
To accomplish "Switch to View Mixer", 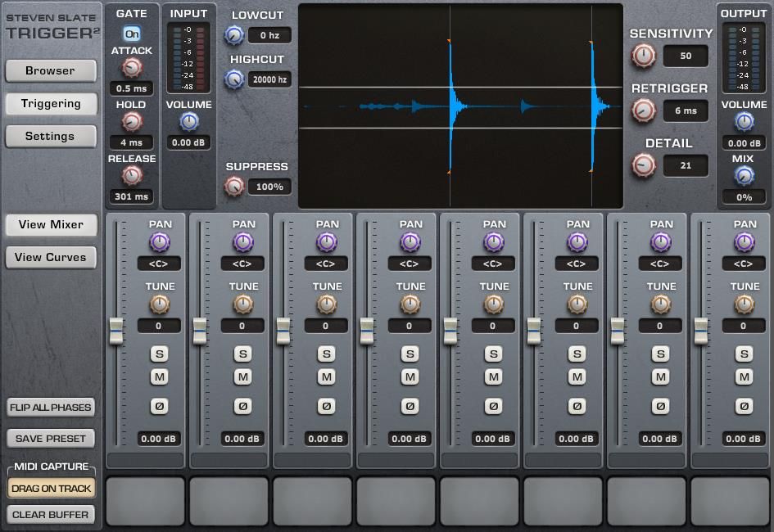I will pyautogui.click(x=51, y=225).
